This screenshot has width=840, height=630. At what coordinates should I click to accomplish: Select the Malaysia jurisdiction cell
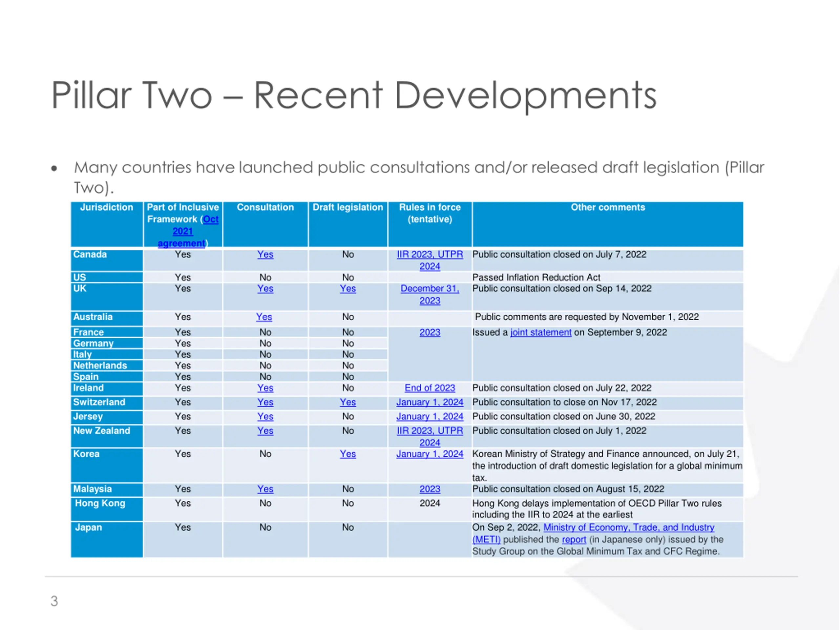[x=107, y=490]
